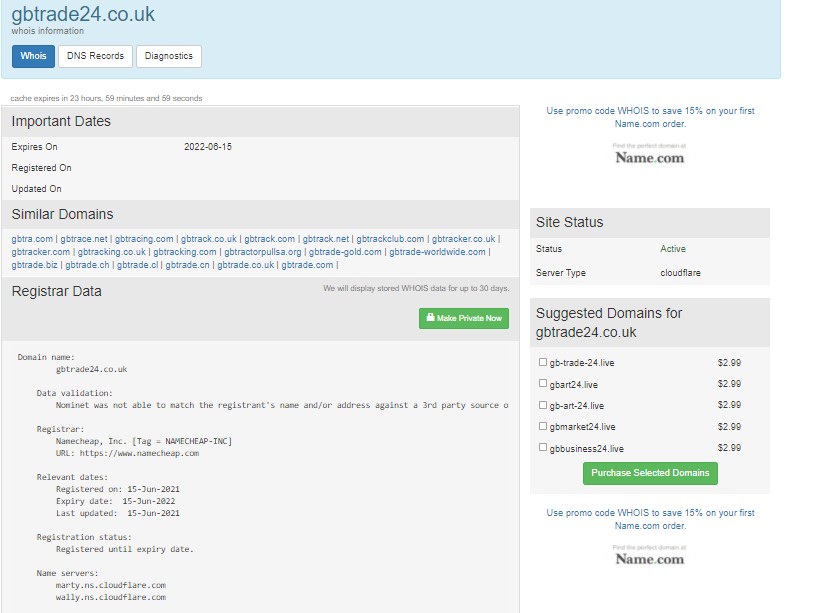Open the DNS Records tab
This screenshot has width=833, height=613.
tap(95, 56)
